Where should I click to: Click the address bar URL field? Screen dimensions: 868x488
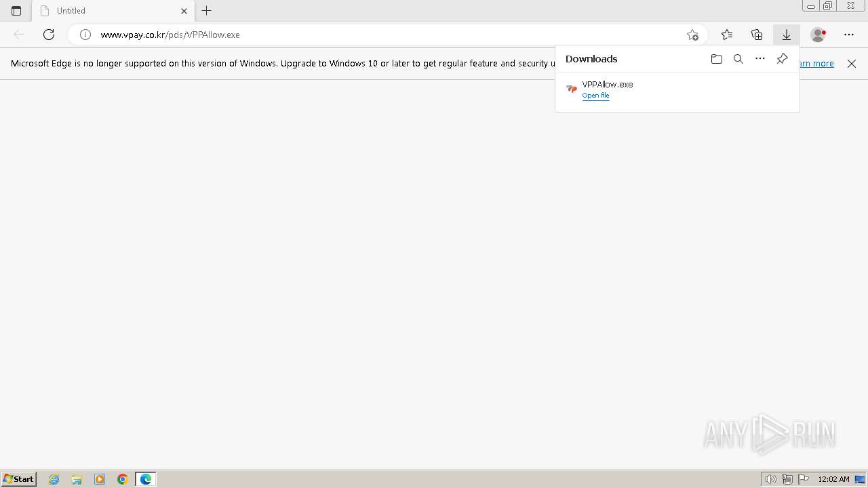tap(387, 35)
